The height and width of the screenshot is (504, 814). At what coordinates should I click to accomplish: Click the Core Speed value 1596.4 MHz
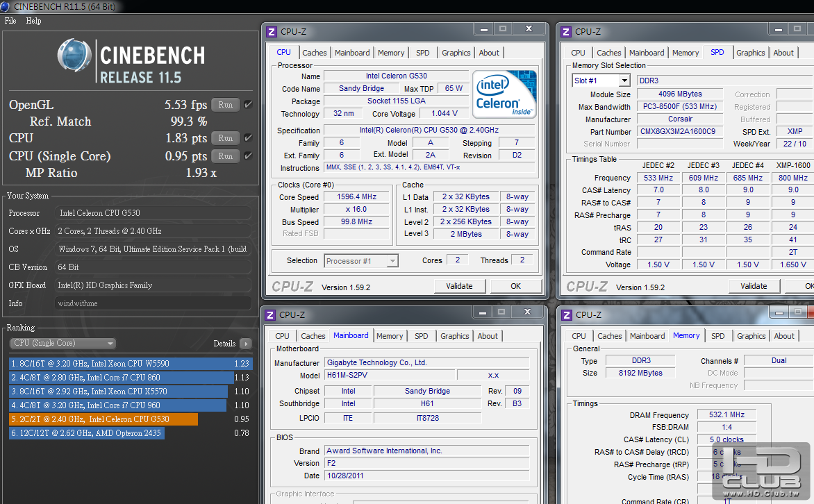[356, 196]
